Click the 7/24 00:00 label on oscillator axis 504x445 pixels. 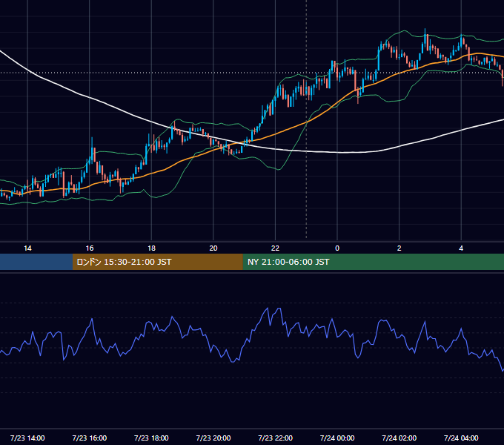(337, 438)
